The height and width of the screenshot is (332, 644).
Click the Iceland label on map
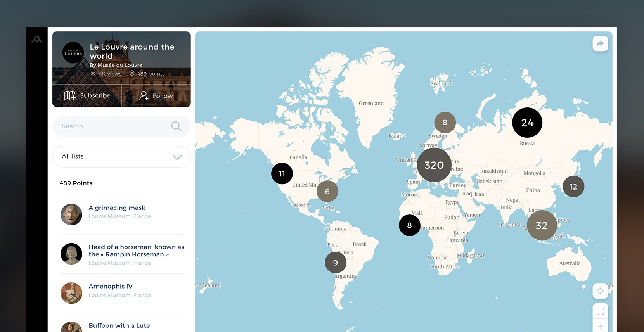point(397,136)
